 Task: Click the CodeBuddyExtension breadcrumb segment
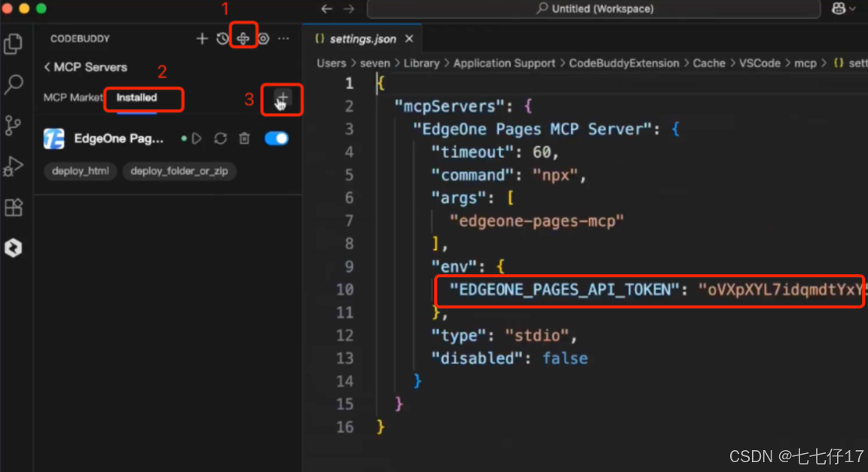[x=624, y=63]
